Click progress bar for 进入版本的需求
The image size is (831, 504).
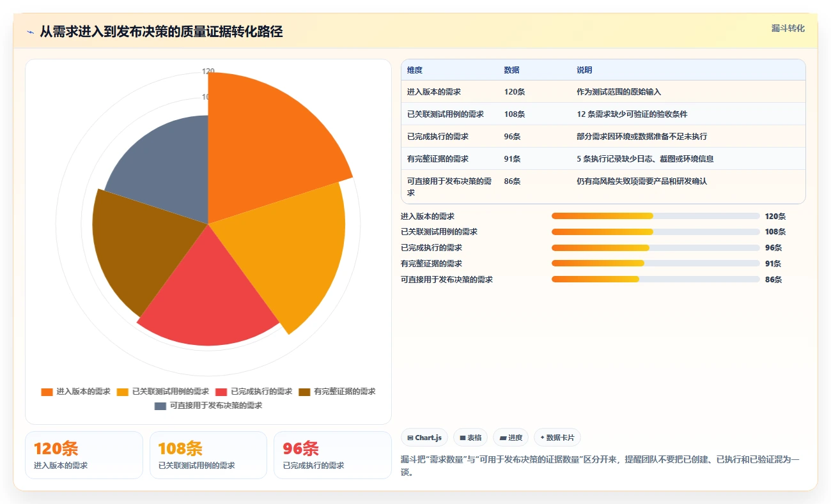click(656, 216)
